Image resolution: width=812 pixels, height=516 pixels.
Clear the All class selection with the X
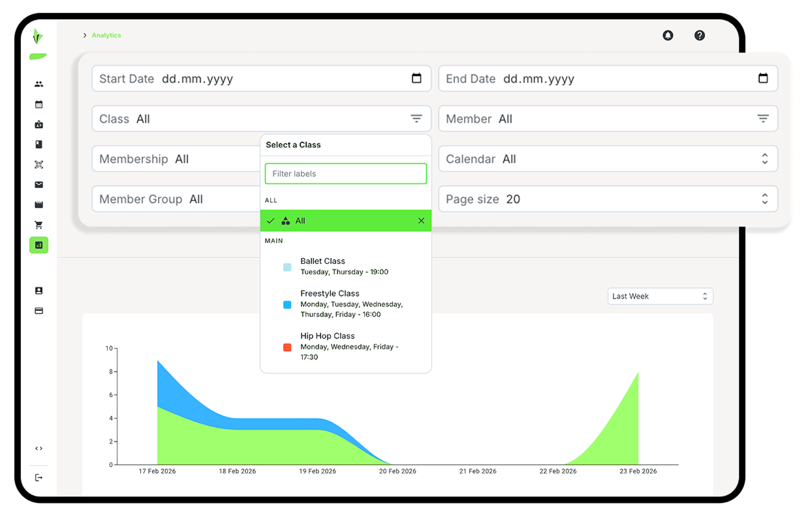pyautogui.click(x=421, y=221)
